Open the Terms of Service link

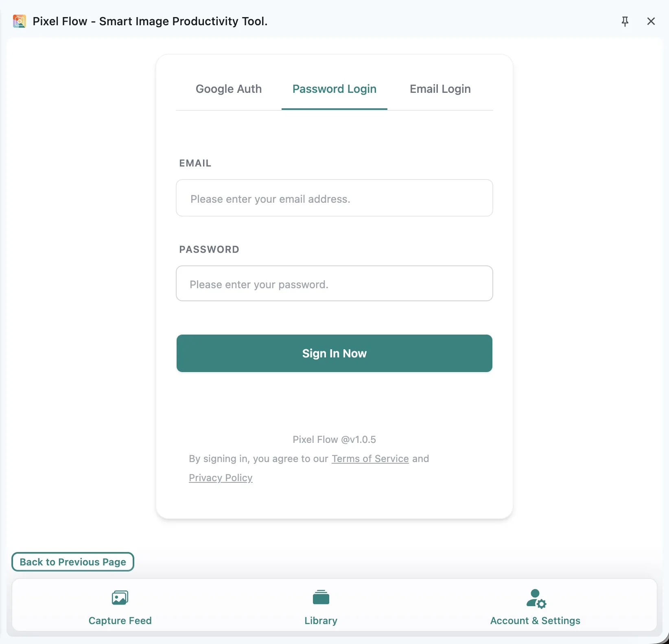pos(370,459)
